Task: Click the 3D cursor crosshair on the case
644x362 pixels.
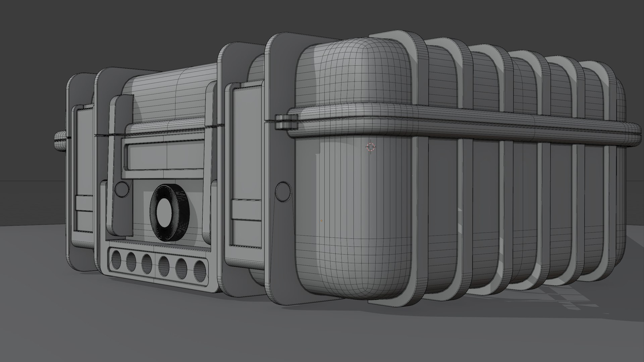Action: coord(370,147)
